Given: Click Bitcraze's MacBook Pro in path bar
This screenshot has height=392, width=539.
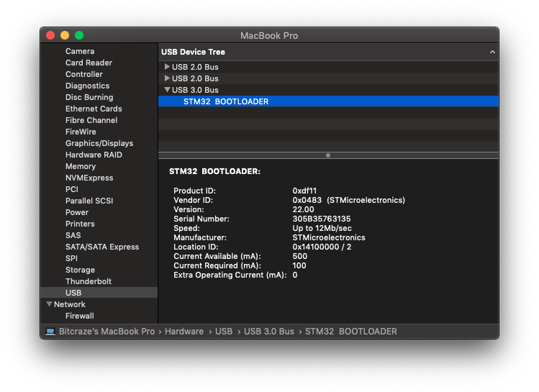Looking at the screenshot, I should tap(107, 332).
